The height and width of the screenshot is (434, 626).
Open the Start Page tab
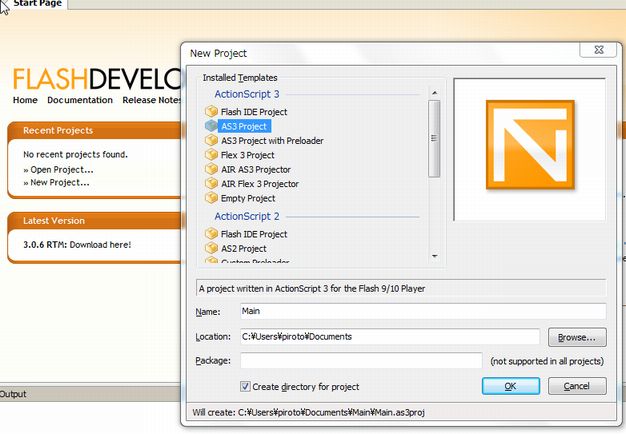pos(37,4)
